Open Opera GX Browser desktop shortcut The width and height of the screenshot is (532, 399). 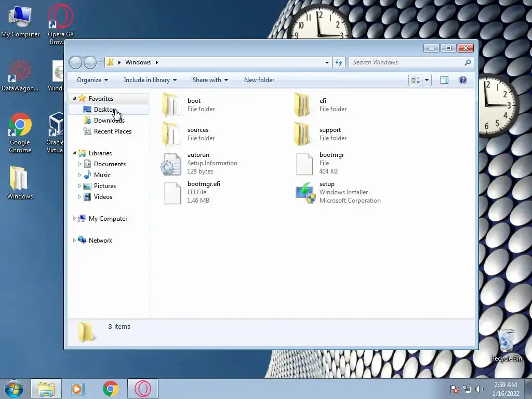point(60,24)
